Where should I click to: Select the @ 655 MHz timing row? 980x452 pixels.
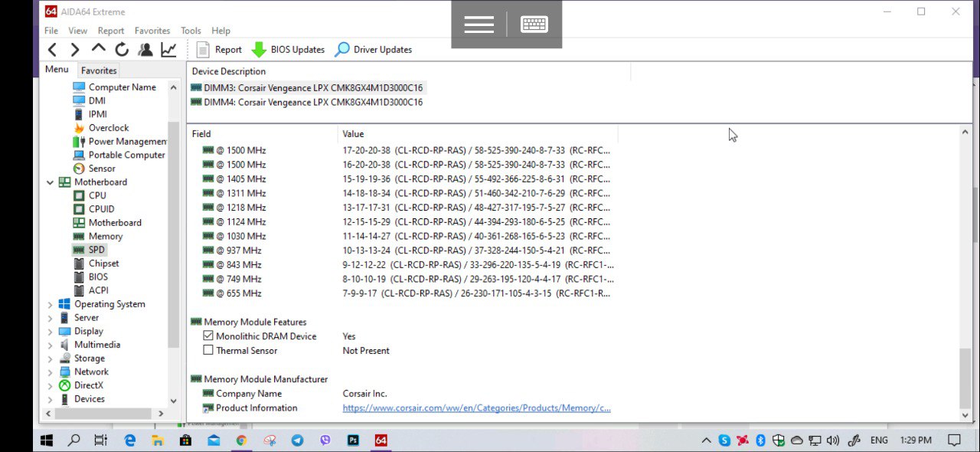pos(407,293)
